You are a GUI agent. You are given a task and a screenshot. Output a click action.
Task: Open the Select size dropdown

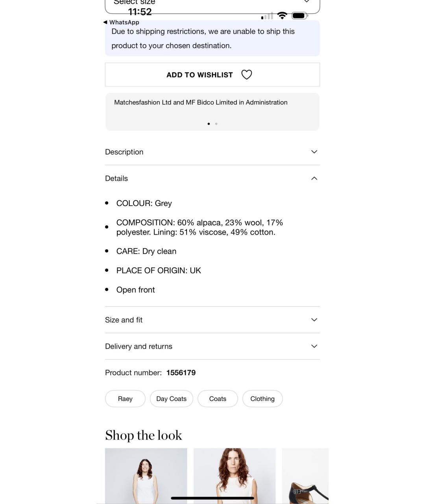[x=213, y=5]
